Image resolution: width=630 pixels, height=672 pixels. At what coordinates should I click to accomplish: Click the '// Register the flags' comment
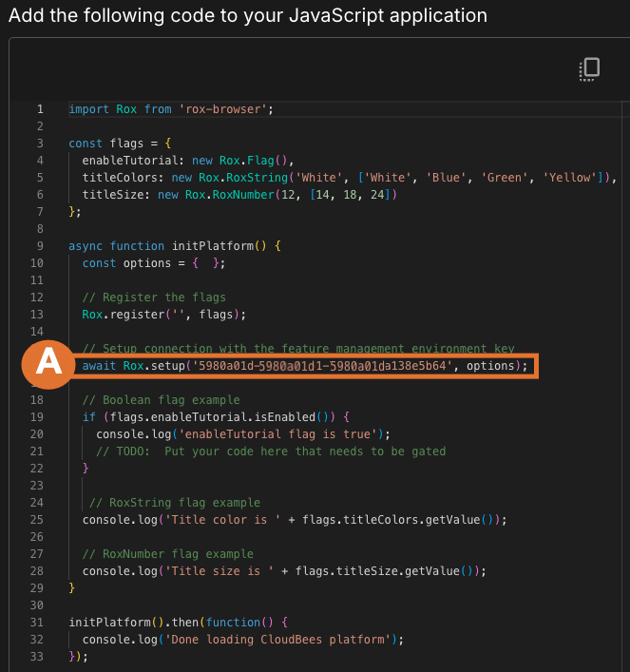(x=154, y=298)
